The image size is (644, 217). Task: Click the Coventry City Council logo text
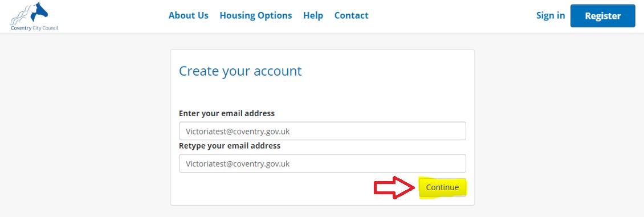click(34, 28)
